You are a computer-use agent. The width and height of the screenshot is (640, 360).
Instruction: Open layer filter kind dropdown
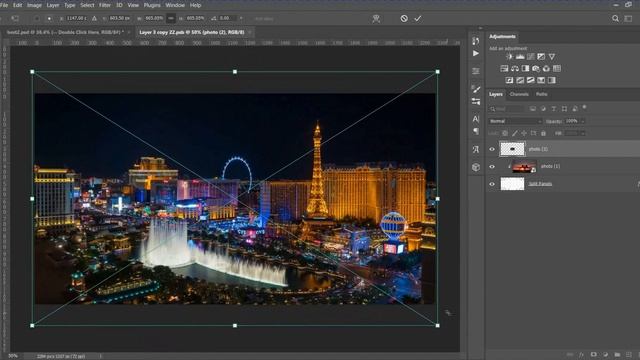(506, 109)
